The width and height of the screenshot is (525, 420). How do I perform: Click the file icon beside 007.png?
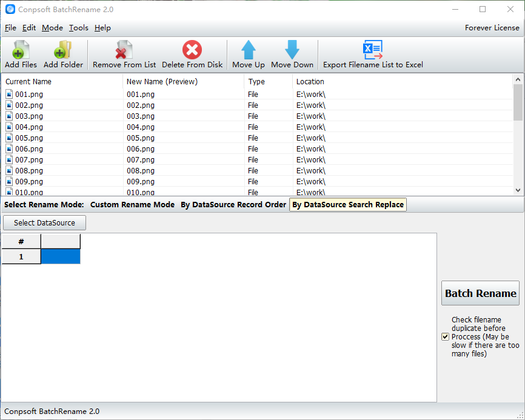pos(9,159)
